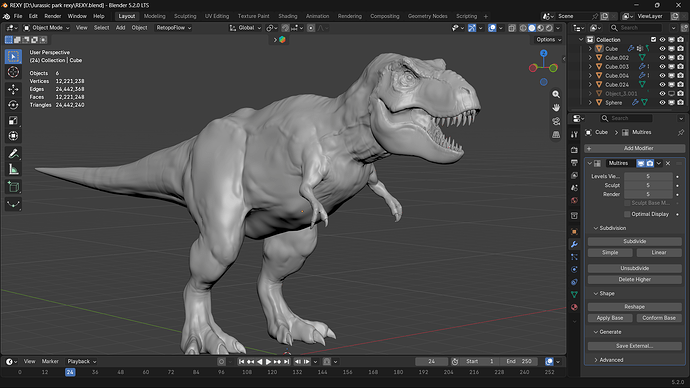
Task: Select the Add Cube tool
Action: coord(13,187)
